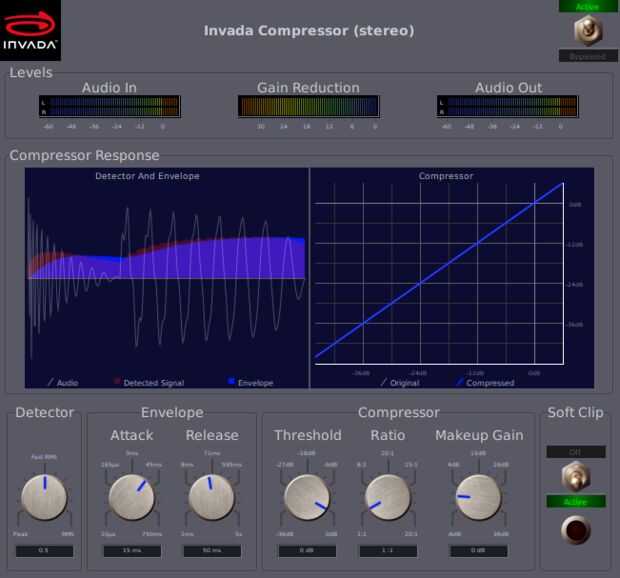Click the Ratio value field showing 1:1
This screenshot has height=578, width=620.
pos(388,551)
